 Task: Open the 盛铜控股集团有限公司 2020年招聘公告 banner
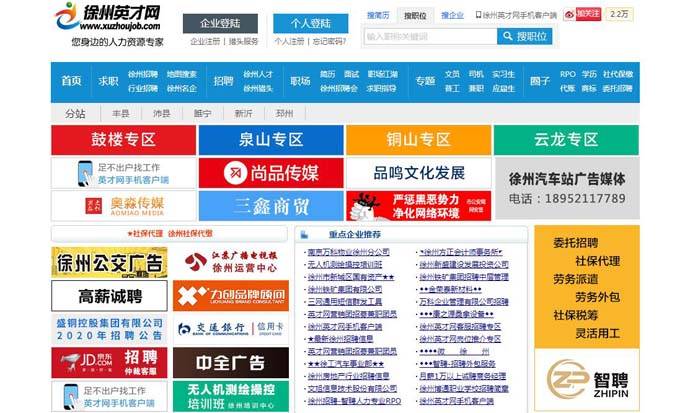[109, 329]
